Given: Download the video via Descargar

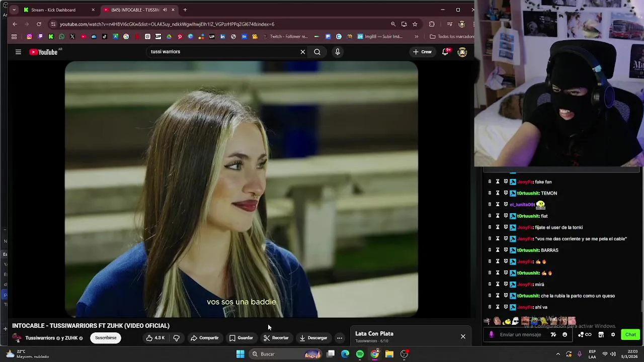Looking at the screenshot, I should tap(313, 338).
